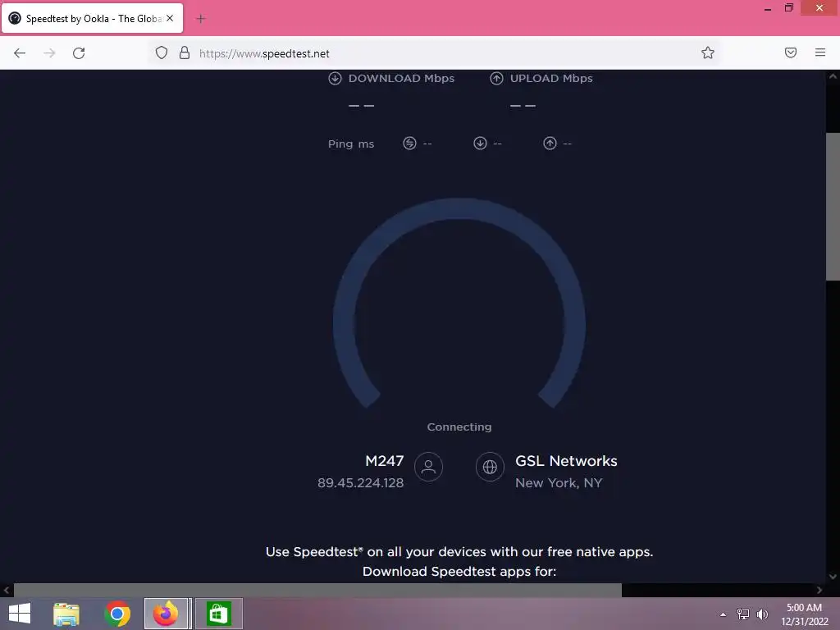
Task: Select the Speedtest by Ookla tab
Action: (x=92, y=18)
